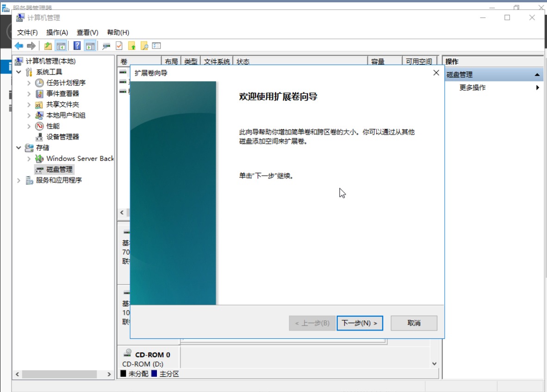Click the black 未分配 legend swatch
547x392 pixels.
tap(123, 374)
